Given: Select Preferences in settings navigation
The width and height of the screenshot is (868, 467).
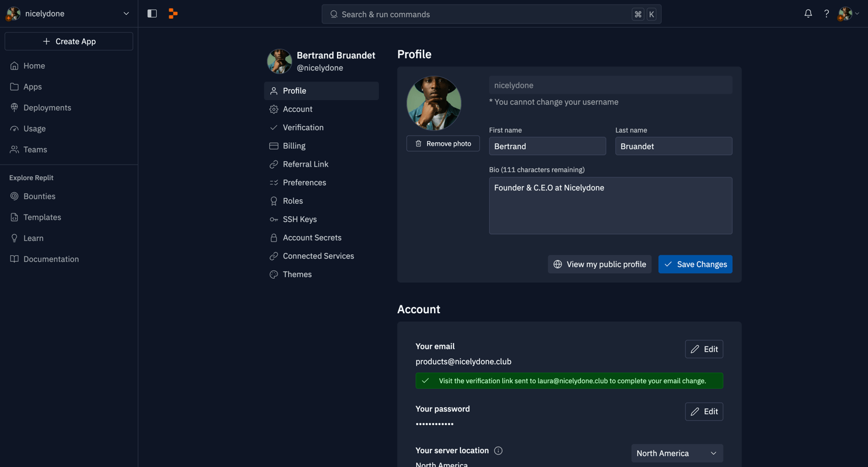Looking at the screenshot, I should (321, 182).
